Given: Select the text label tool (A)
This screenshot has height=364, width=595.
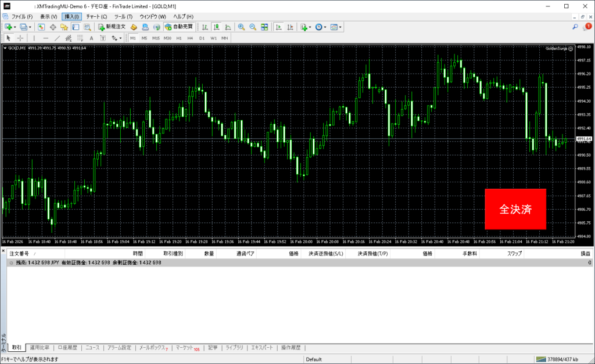Looking at the screenshot, I should click(91, 38).
